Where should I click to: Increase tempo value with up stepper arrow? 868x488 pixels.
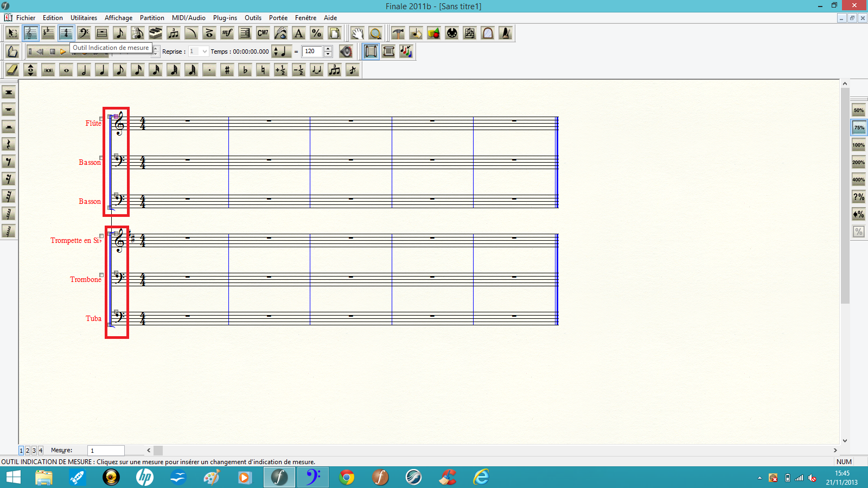pyautogui.click(x=328, y=49)
